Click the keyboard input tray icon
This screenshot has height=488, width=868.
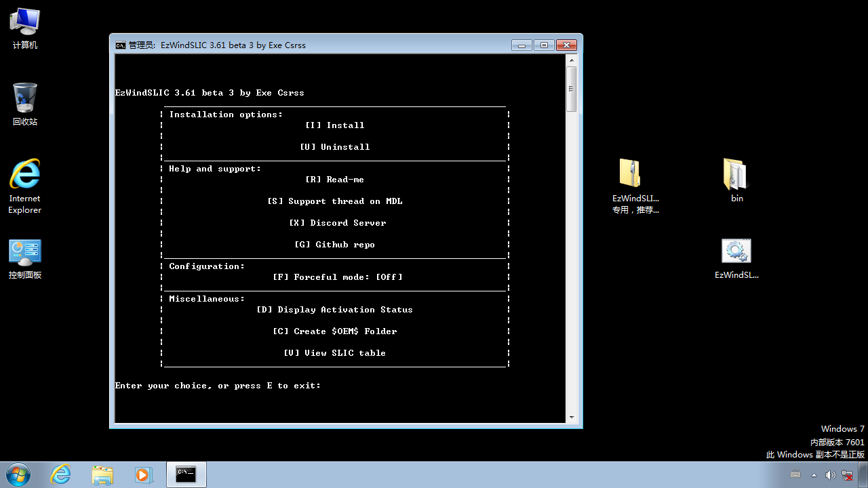coord(795,474)
